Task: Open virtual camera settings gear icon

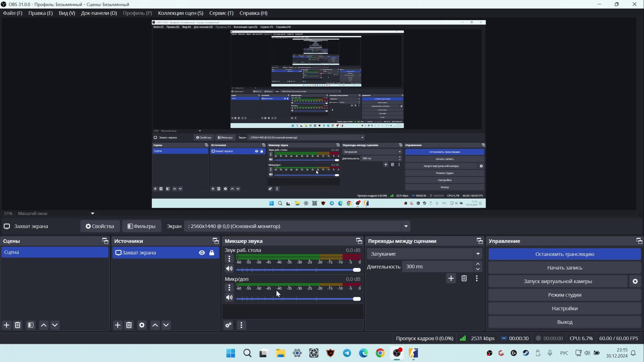Action: pyautogui.click(x=635, y=281)
